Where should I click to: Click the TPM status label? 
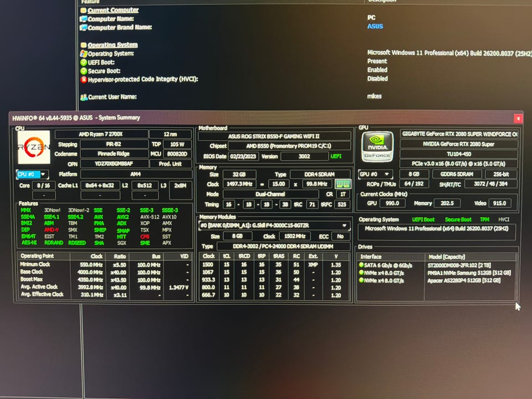[x=484, y=219]
